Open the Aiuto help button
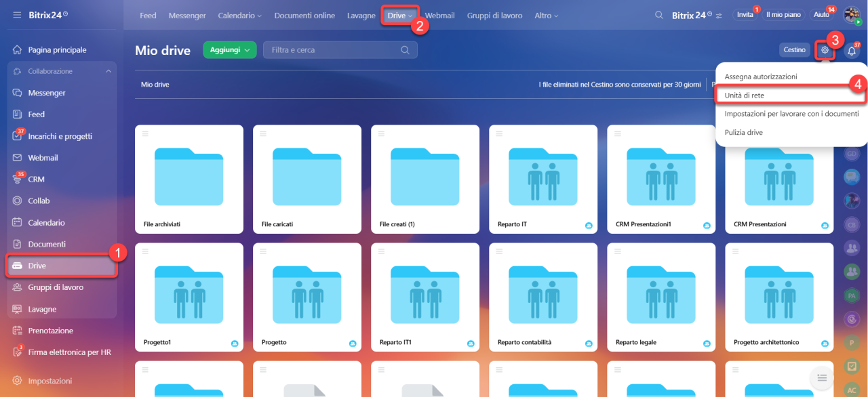Image resolution: width=868 pixels, height=397 pixels. pos(821,15)
